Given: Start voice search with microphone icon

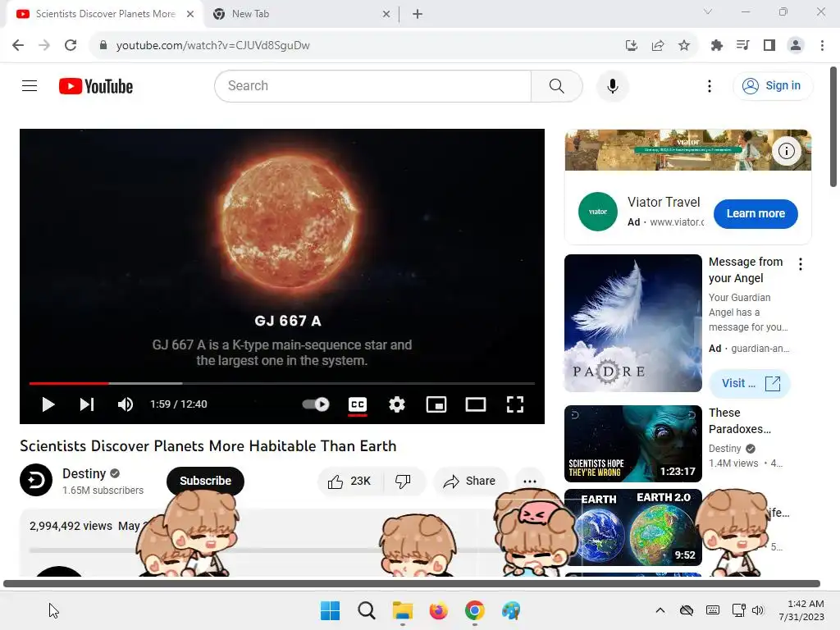Looking at the screenshot, I should pyautogui.click(x=612, y=85).
